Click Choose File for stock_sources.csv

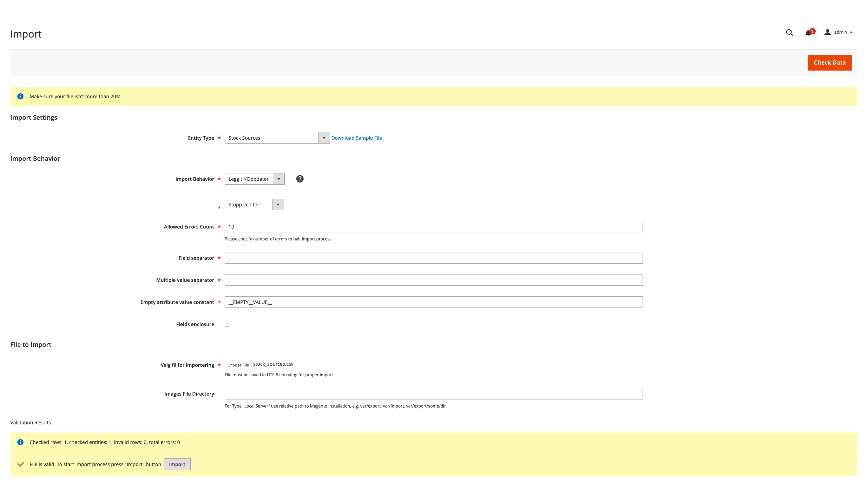pyautogui.click(x=238, y=365)
